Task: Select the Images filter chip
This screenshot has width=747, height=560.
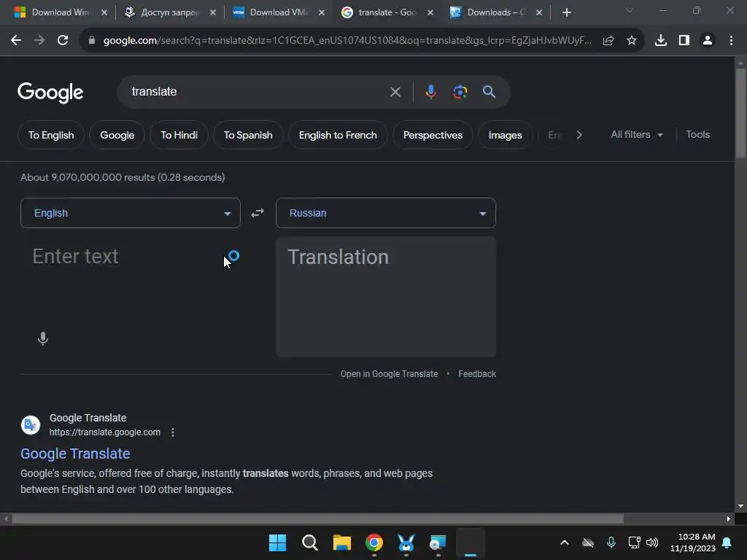Action: click(x=505, y=135)
